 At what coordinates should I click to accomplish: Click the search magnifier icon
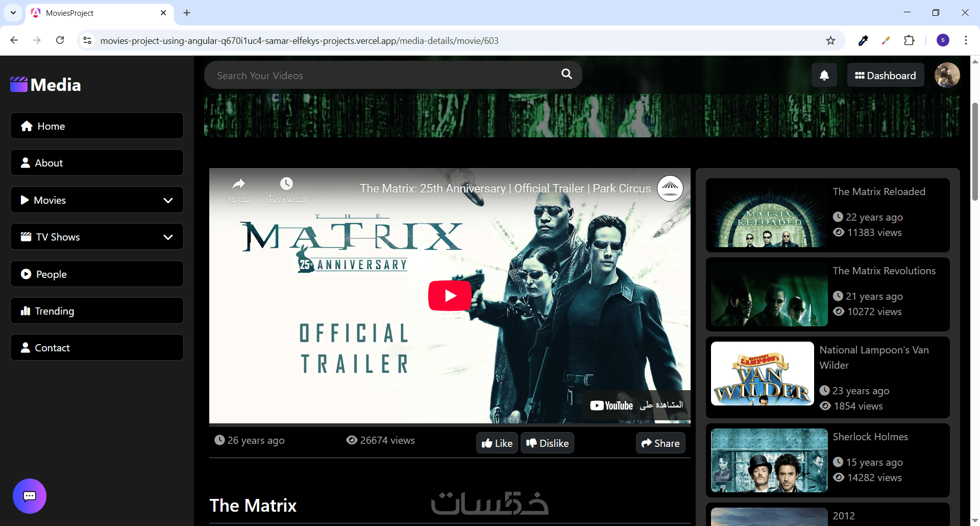pyautogui.click(x=567, y=74)
